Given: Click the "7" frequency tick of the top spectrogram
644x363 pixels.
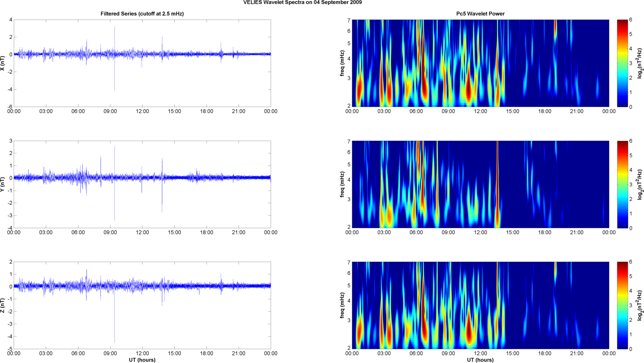Looking at the screenshot, I should 349,20.
